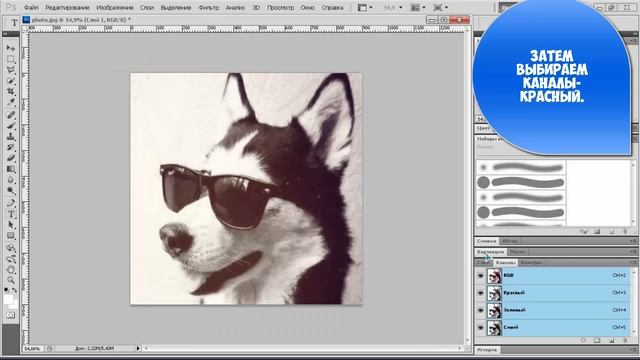Image resolution: width=640 pixels, height=360 pixels.
Task: Select the Dodge tool
Action: pos(11,190)
